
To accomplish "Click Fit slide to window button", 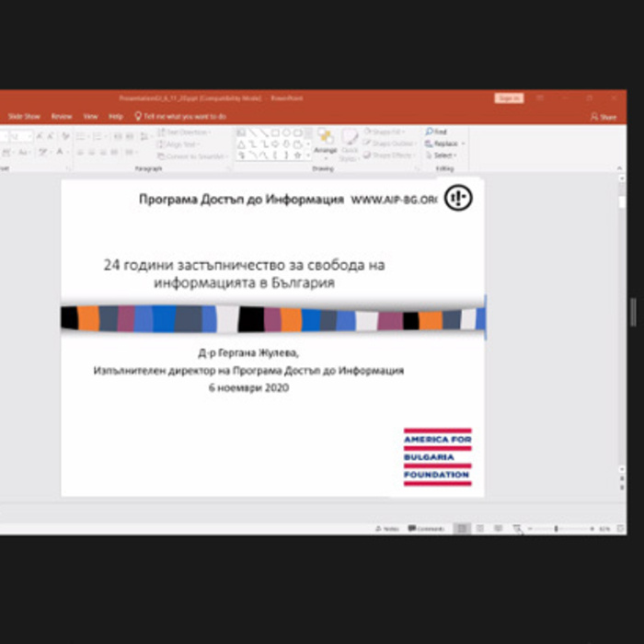I will pos(618,529).
